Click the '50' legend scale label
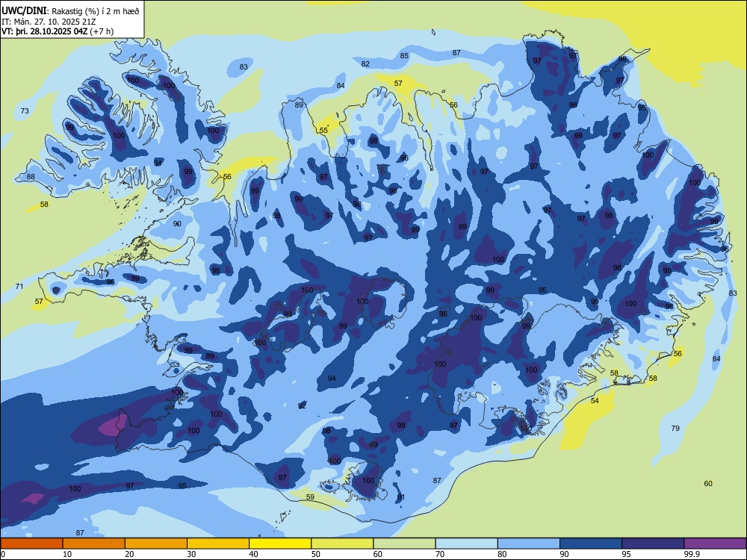The image size is (747, 560). point(316,554)
